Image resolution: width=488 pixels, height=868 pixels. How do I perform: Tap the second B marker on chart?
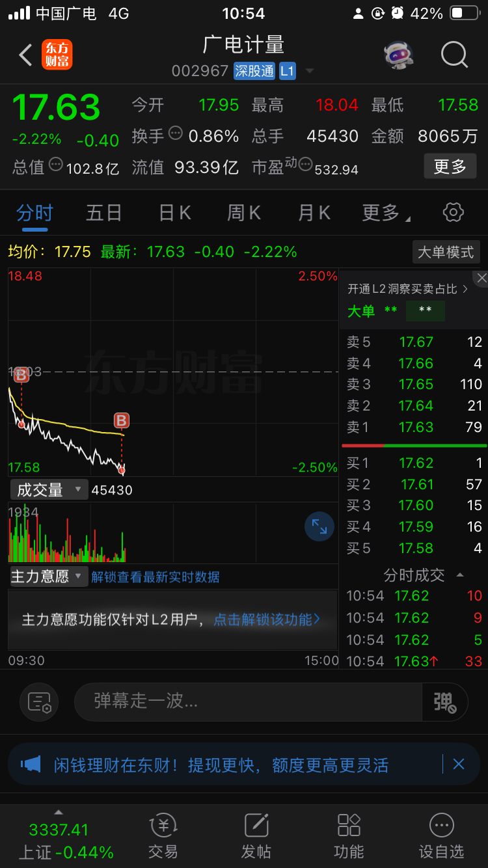point(121,420)
